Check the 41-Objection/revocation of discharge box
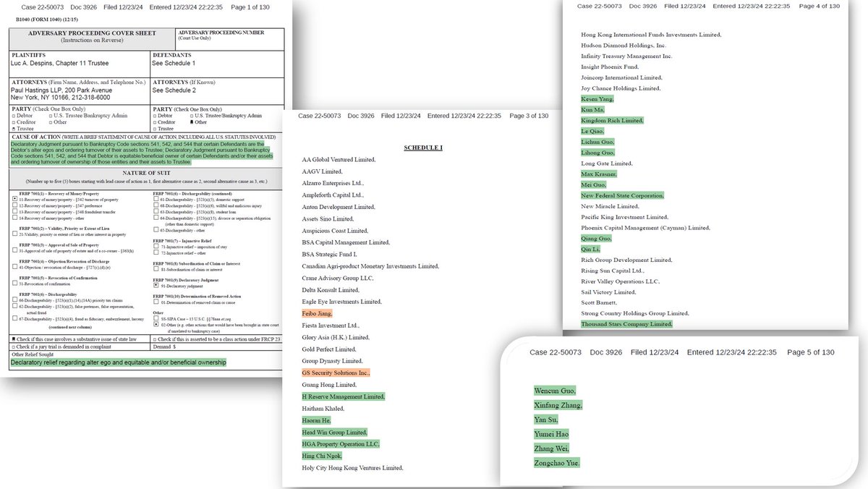 tap(14, 266)
